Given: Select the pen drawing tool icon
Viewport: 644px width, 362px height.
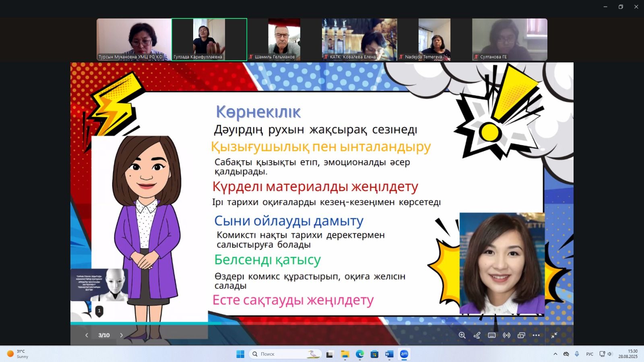Looking at the screenshot, I should coord(477,335).
